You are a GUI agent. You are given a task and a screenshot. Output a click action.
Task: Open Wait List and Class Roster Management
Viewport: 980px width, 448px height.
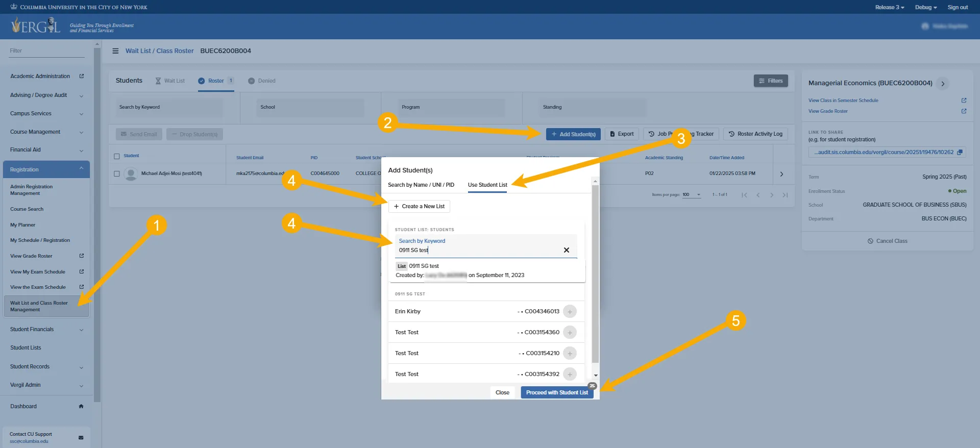pos(46,306)
